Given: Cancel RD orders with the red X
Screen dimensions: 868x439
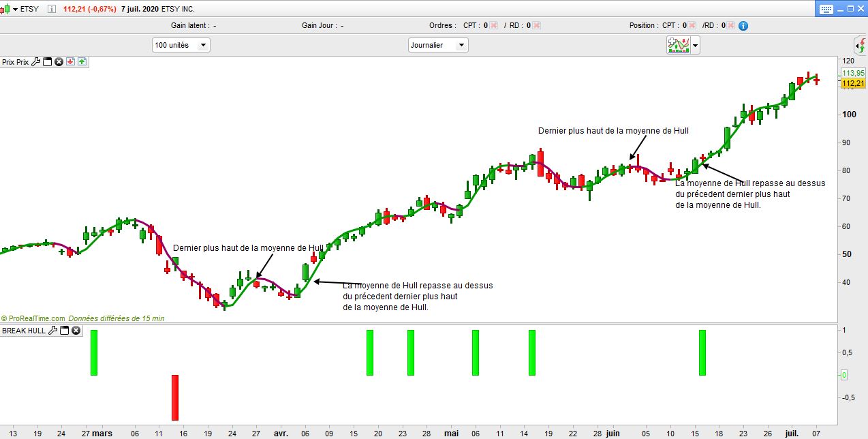Looking at the screenshot, I should (536, 26).
